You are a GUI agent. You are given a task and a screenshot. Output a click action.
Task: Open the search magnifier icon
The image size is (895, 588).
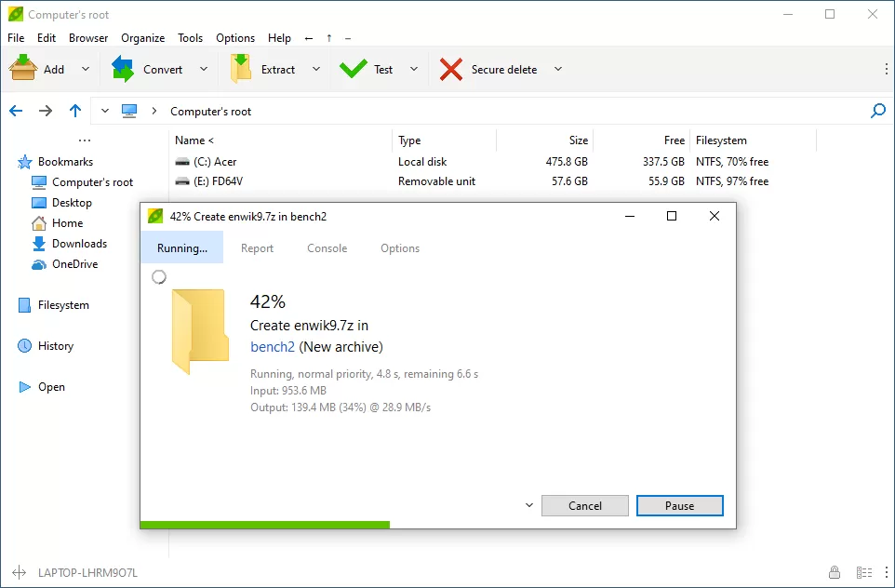click(x=875, y=111)
